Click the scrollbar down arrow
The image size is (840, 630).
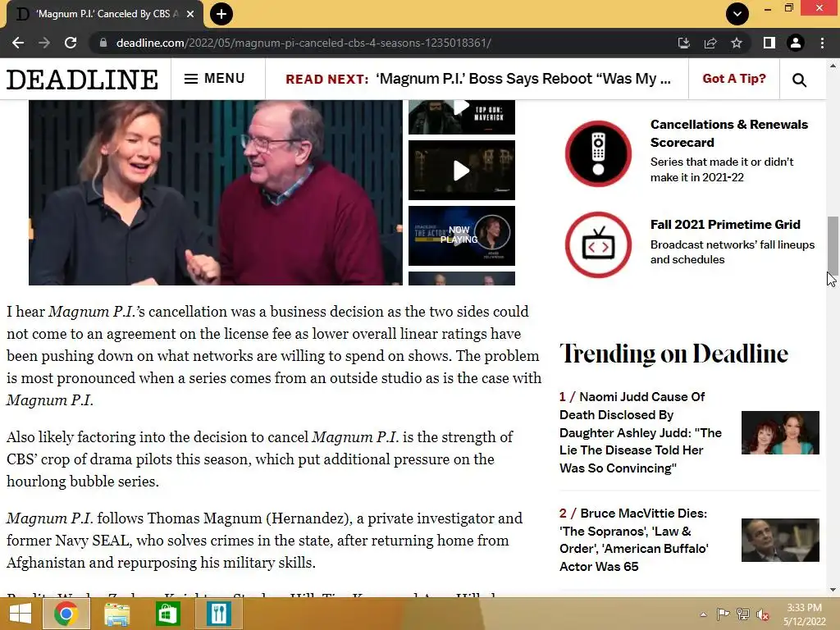pos(833,590)
